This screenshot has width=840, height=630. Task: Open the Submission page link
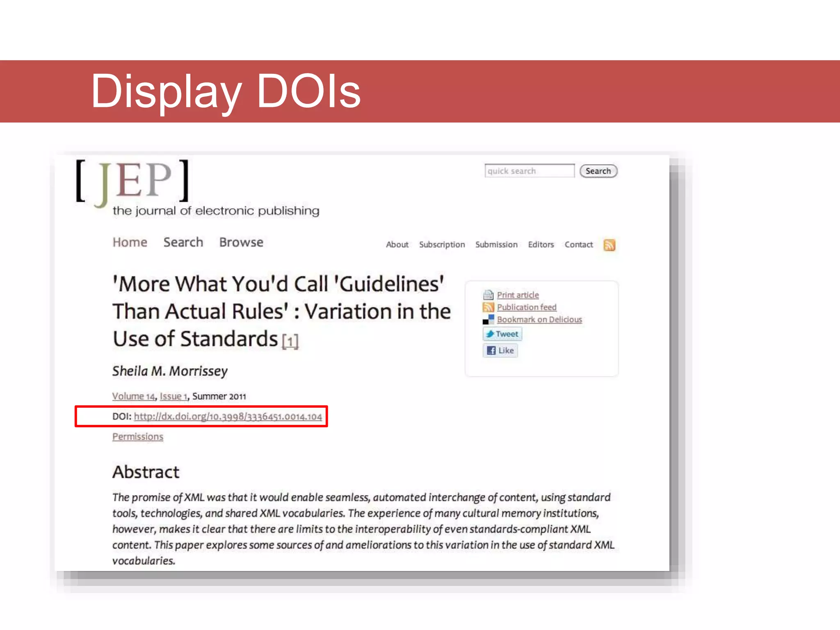point(496,244)
